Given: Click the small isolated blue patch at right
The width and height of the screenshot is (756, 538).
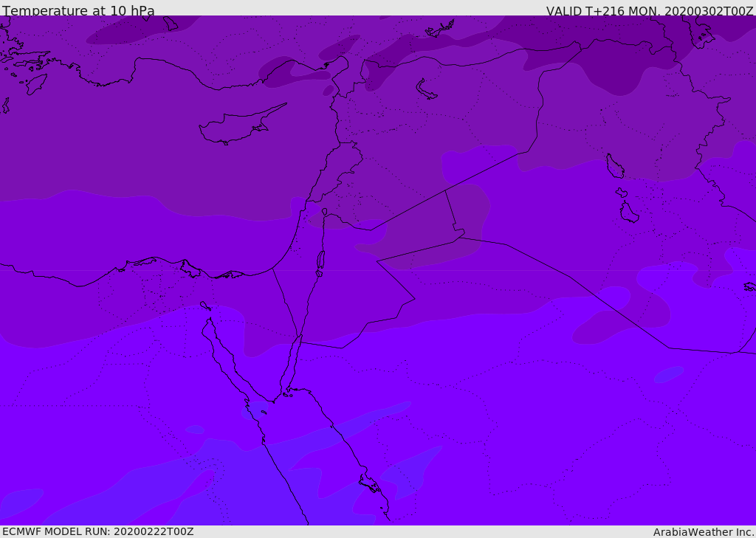Looking at the screenshot, I should coord(669,374).
